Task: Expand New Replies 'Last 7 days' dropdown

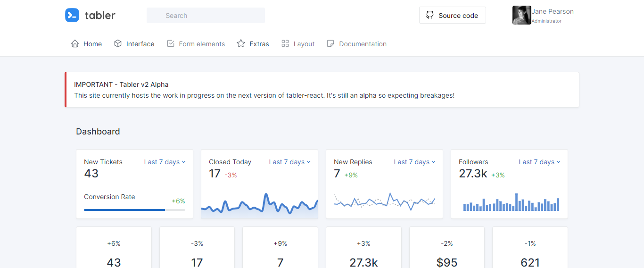Action: [414, 162]
